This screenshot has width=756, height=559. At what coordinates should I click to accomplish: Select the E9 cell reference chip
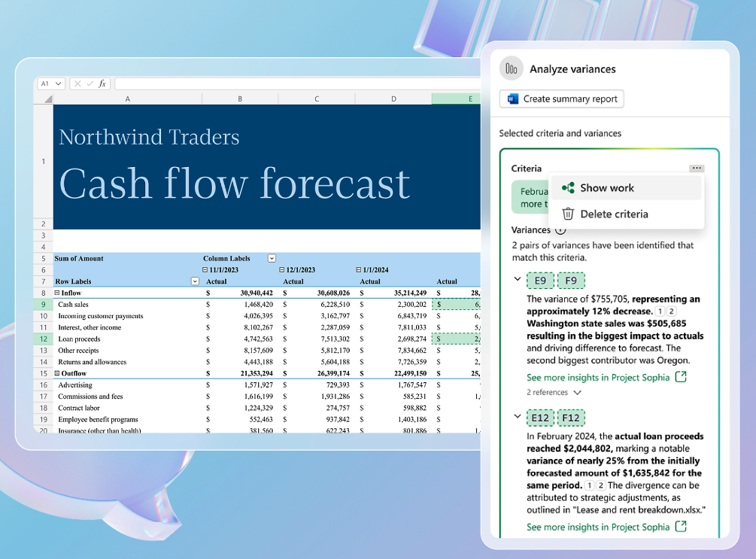coord(540,281)
